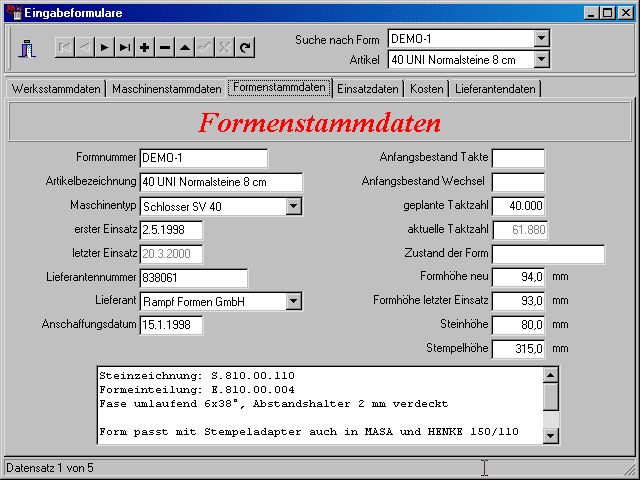
Task: Select the Kosten tab
Action: click(427, 89)
